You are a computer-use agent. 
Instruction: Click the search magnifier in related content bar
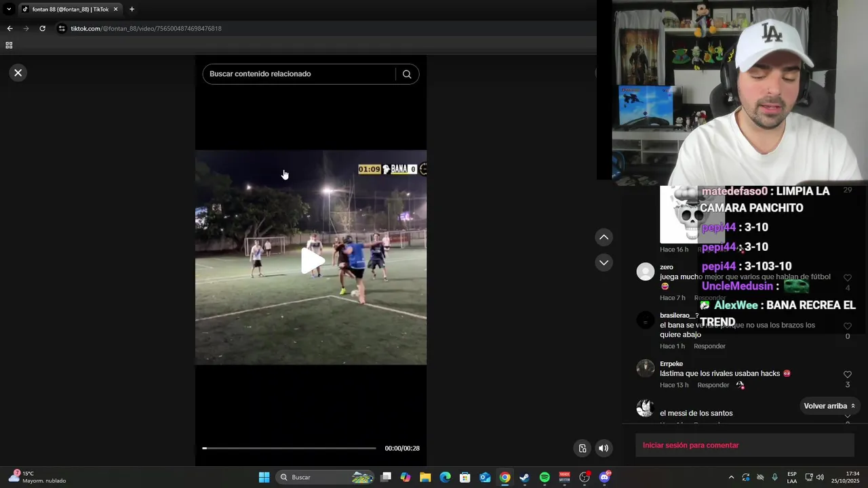407,74
